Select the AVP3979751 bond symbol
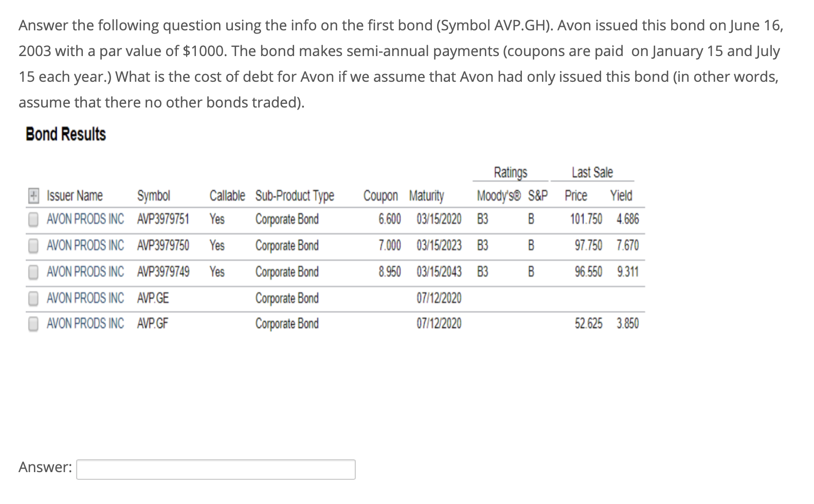This screenshot has height=504, width=814. (x=163, y=219)
